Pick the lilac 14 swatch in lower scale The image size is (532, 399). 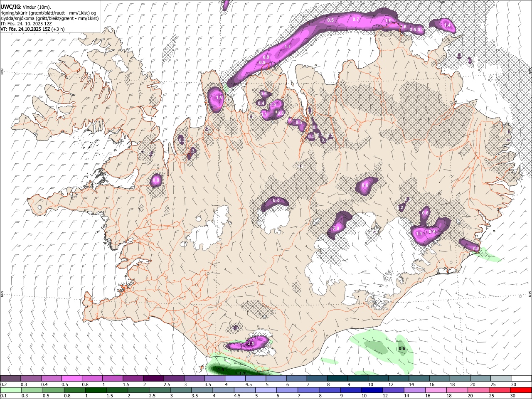(x=414, y=390)
